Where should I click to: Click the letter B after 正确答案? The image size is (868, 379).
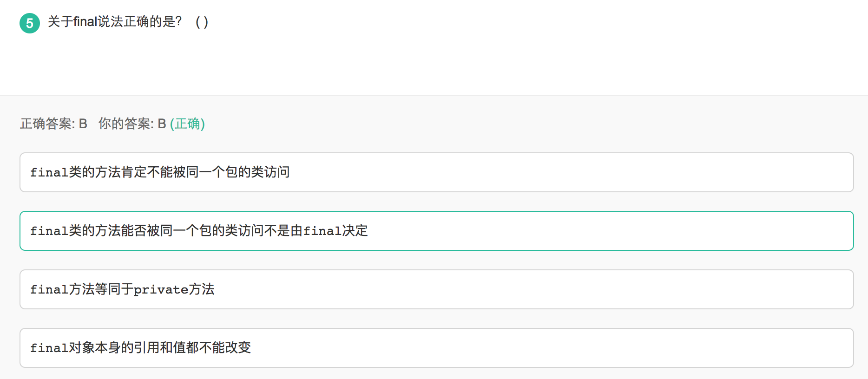(x=83, y=124)
